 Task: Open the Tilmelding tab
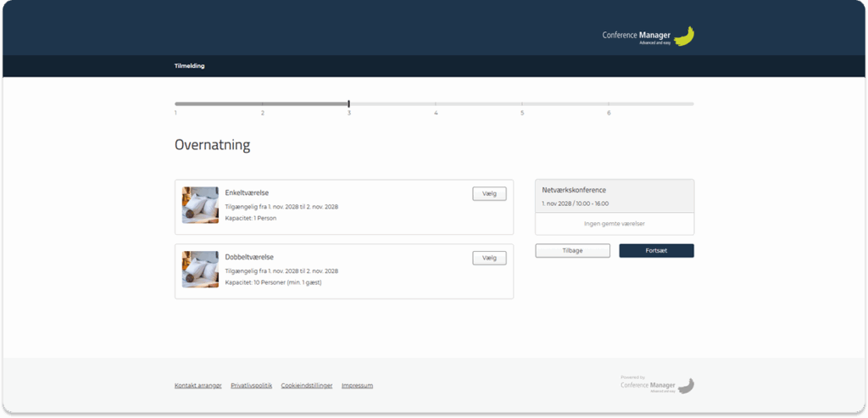tap(189, 66)
